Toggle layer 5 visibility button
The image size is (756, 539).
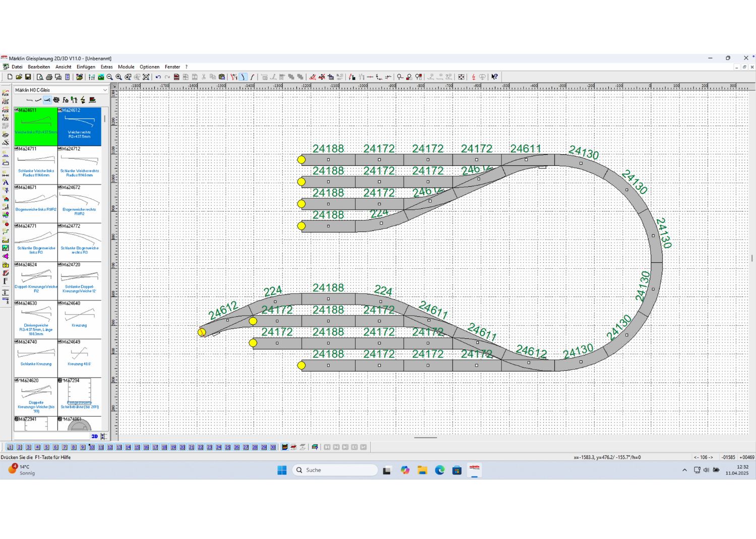tap(46, 447)
